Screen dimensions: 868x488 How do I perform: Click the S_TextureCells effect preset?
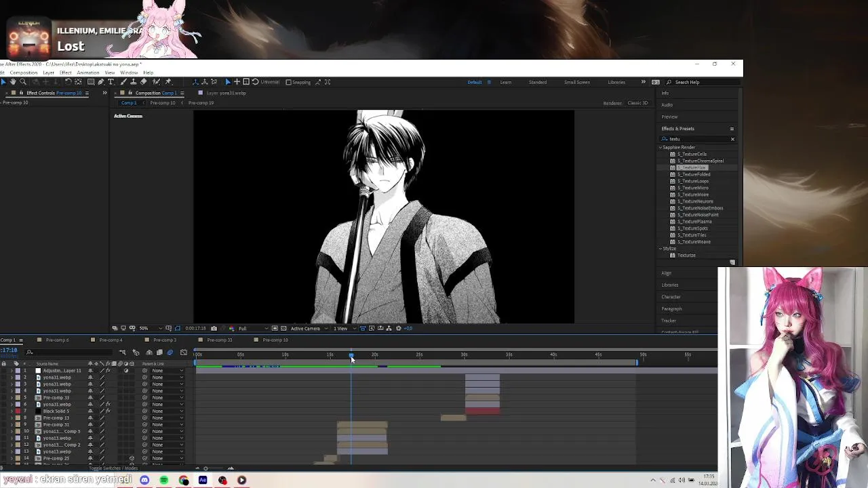coord(692,154)
